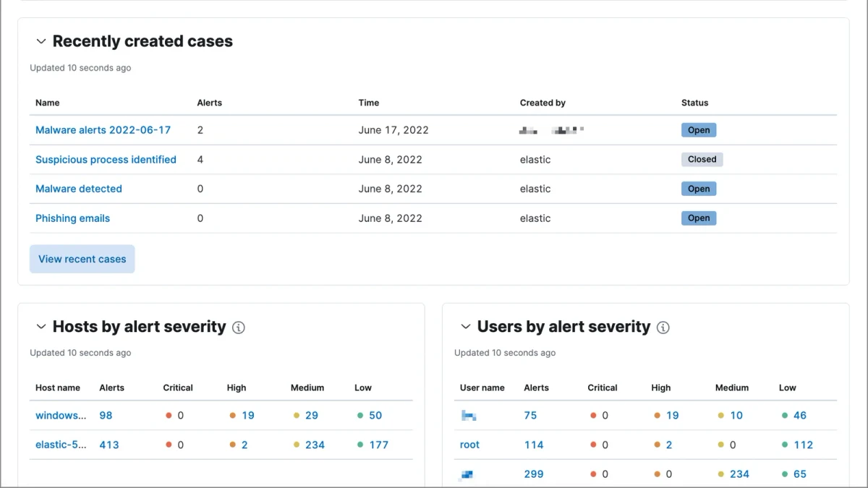Image resolution: width=868 pixels, height=488 pixels.
Task: Click the 299 alerts count in the users table
Action: tap(534, 474)
